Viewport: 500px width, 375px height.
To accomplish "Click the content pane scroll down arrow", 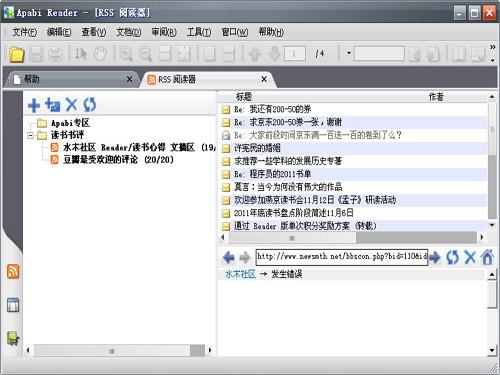I will pos(492,350).
